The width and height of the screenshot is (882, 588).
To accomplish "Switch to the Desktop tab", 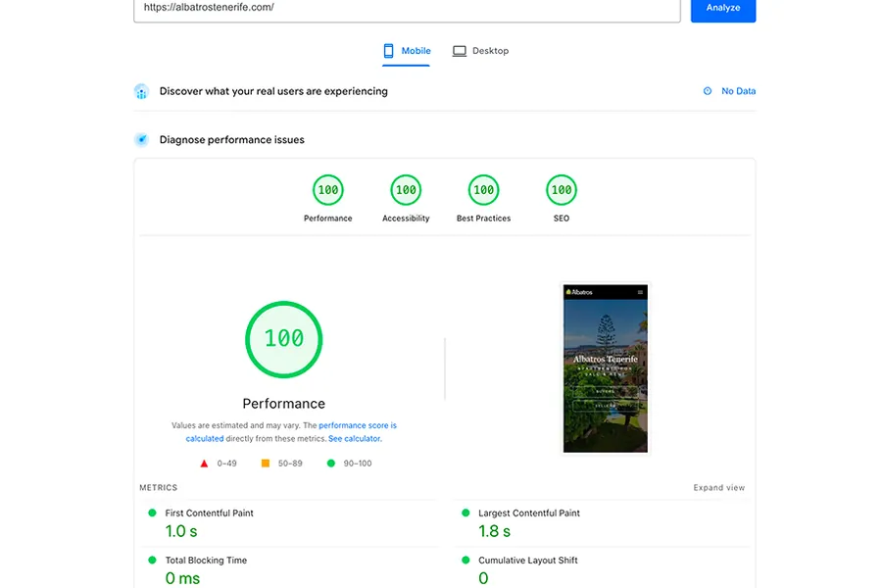I will [x=481, y=51].
